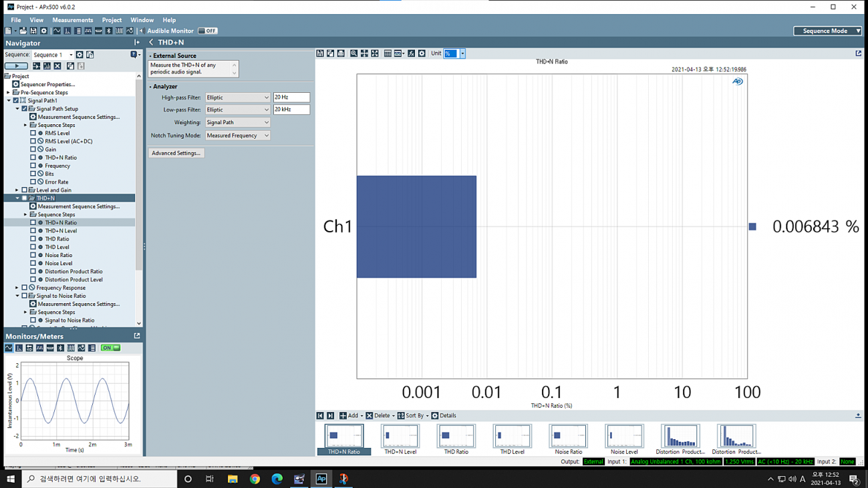Open Sort By options
The width and height of the screenshot is (868, 488).
point(412,415)
